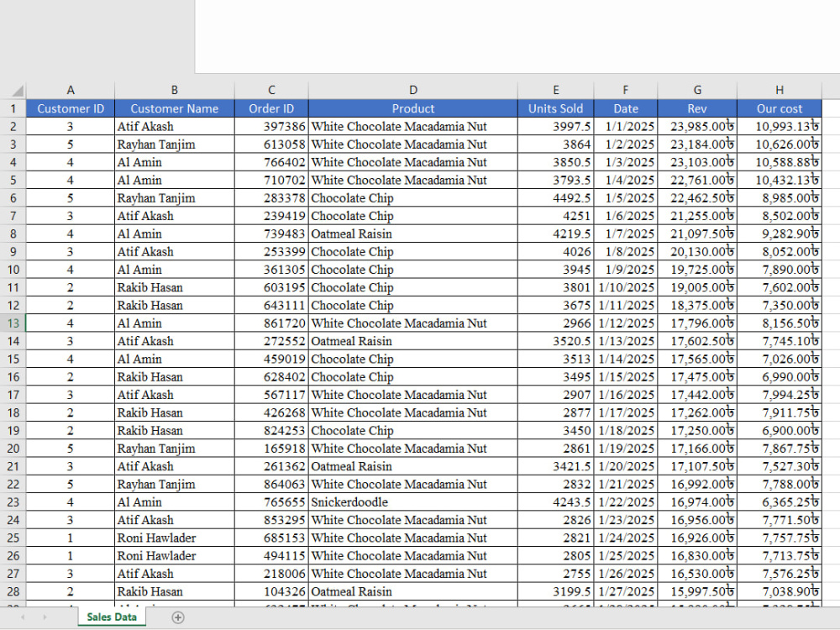
Task: Select cost cell 9,282.90
Action: (780, 234)
